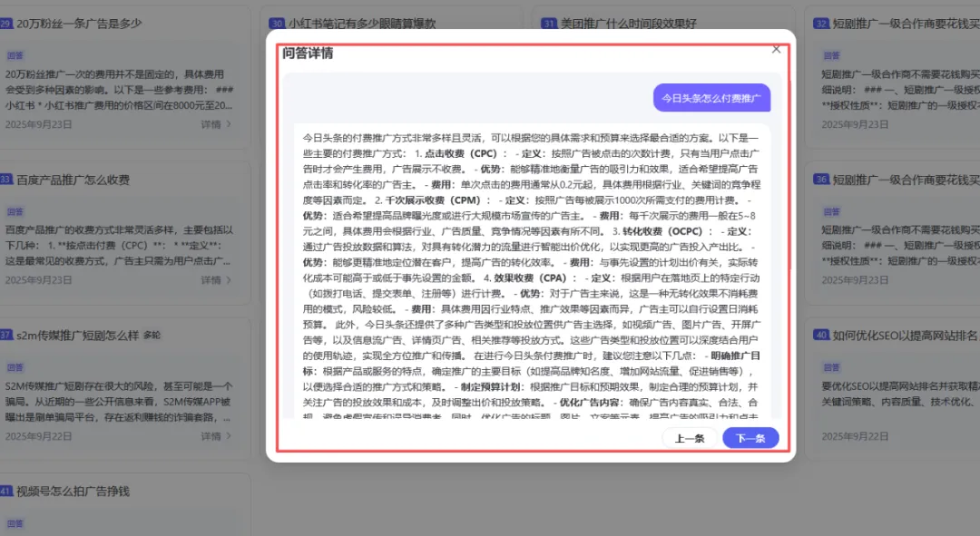This screenshot has height=536, width=980.
Task: Close the 问答详情 dialog with the X icon
Action: (x=776, y=50)
